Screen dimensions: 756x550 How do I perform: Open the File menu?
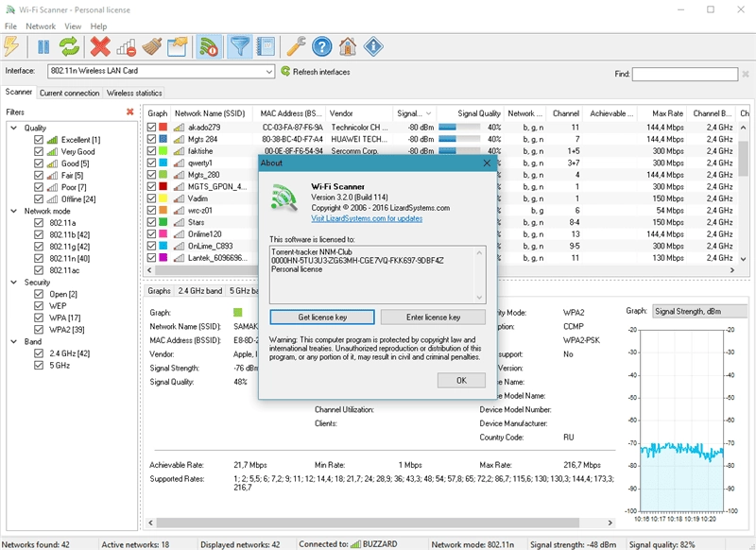click(10, 26)
